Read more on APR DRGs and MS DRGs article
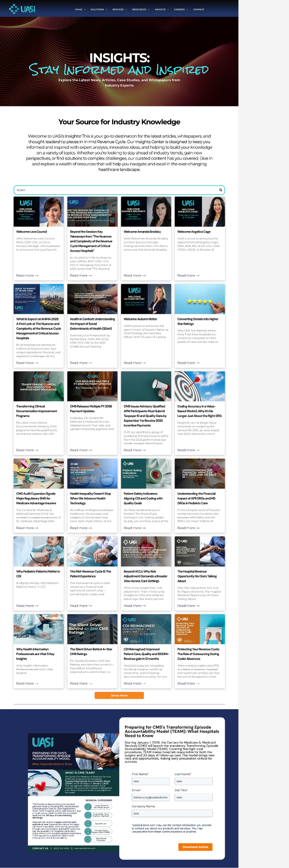 188,528
